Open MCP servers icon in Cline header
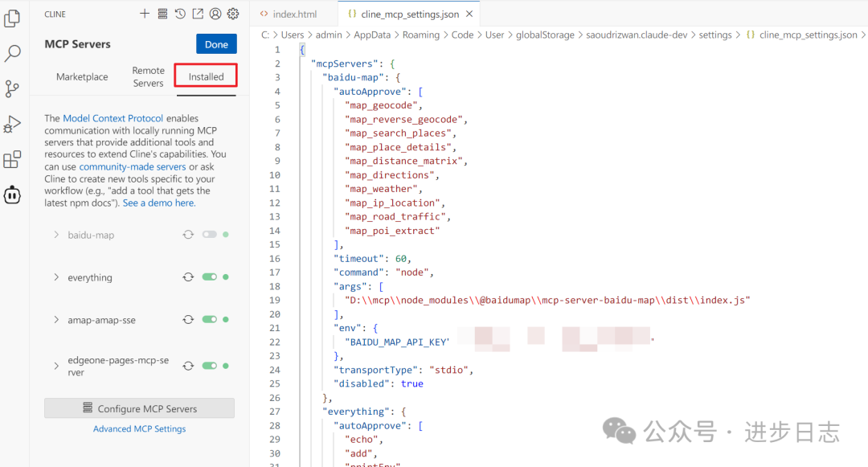The image size is (868, 467). (162, 14)
